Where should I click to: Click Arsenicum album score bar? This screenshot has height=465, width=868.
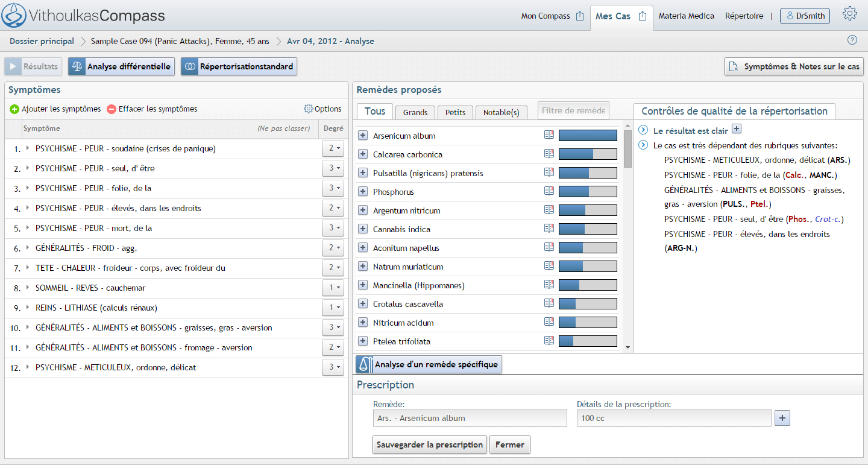click(x=588, y=136)
